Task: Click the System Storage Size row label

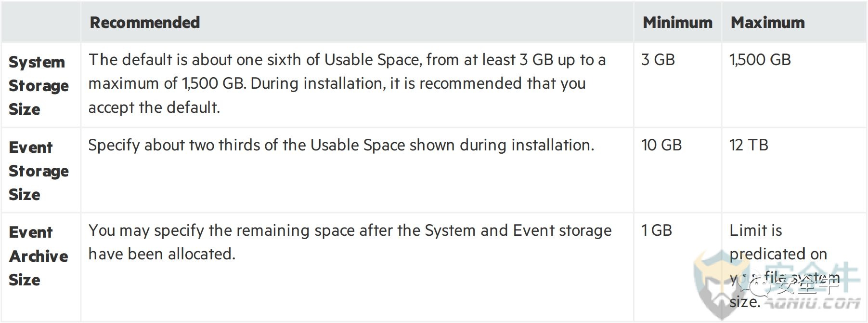Action: [x=39, y=85]
